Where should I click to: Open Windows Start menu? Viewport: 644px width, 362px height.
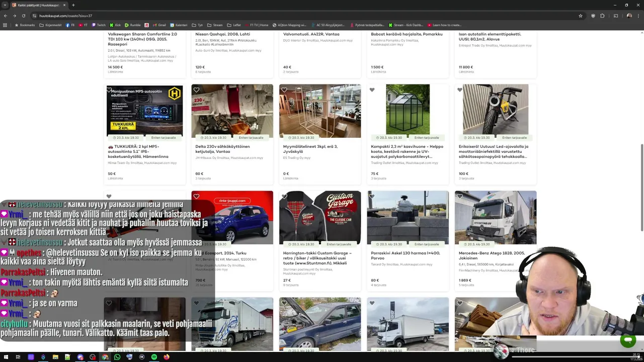tap(6, 357)
